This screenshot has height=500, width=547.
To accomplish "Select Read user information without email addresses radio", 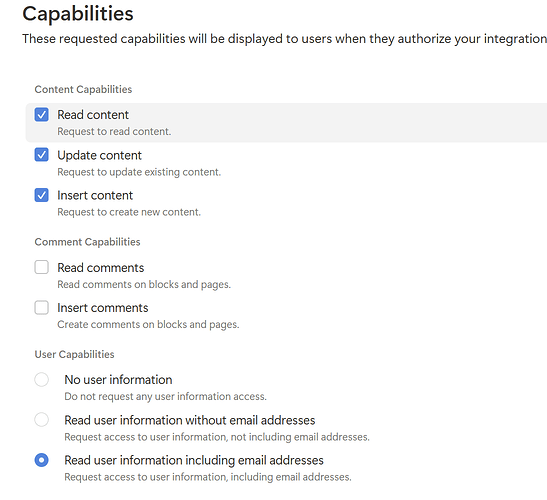I will click(x=42, y=419).
